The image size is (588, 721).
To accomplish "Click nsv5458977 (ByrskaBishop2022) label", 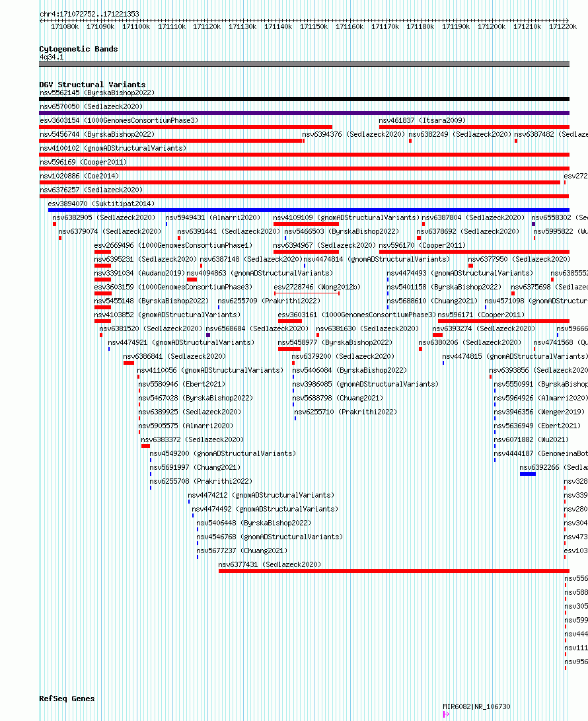I will (335, 342).
